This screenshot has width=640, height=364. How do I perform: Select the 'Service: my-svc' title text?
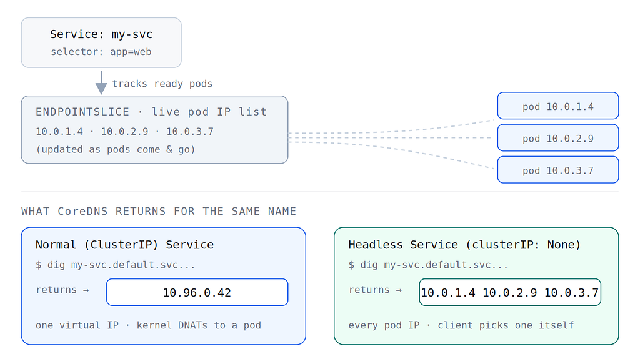(101, 34)
